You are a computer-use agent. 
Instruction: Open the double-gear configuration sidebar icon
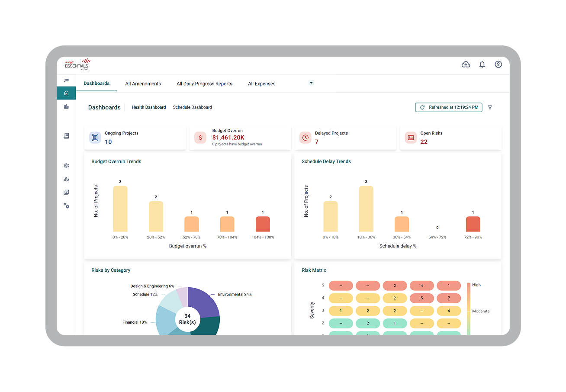(x=66, y=206)
